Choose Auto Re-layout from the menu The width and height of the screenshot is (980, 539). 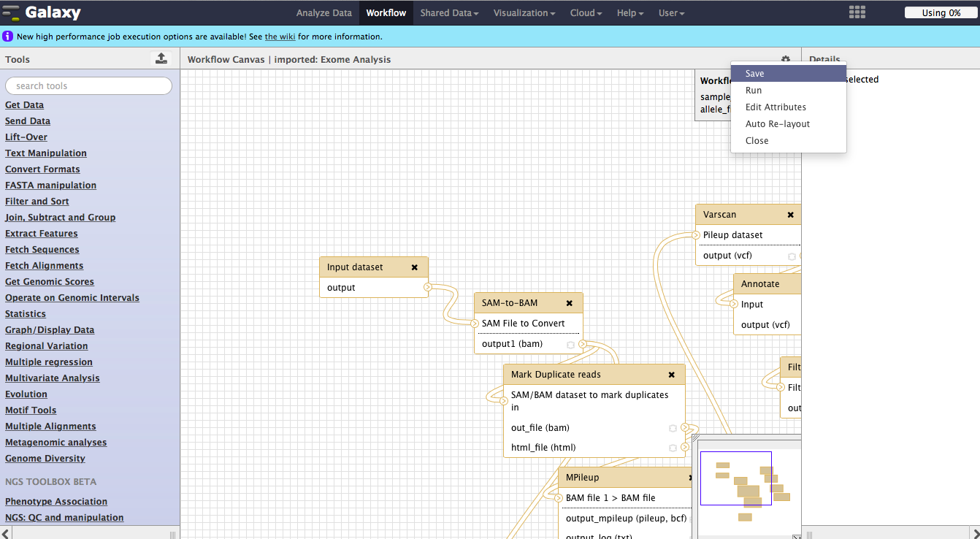click(778, 124)
